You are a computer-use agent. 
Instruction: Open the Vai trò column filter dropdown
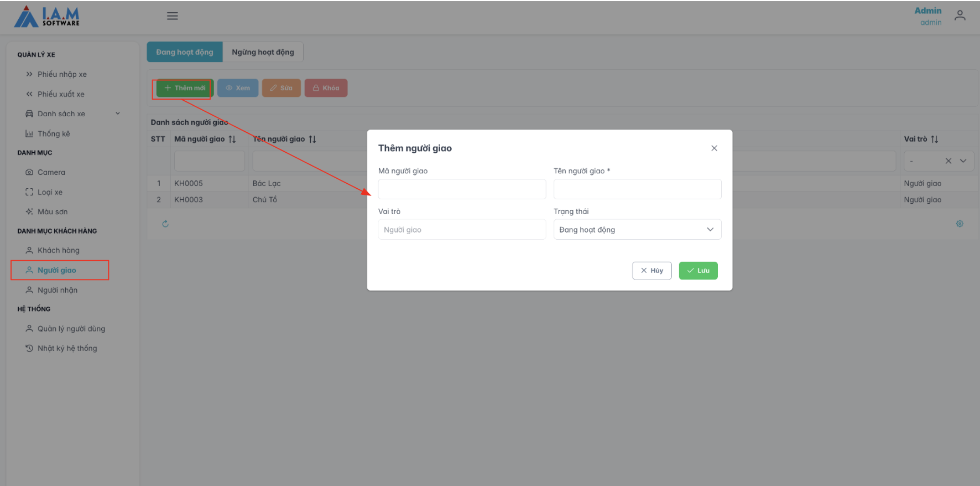click(963, 161)
